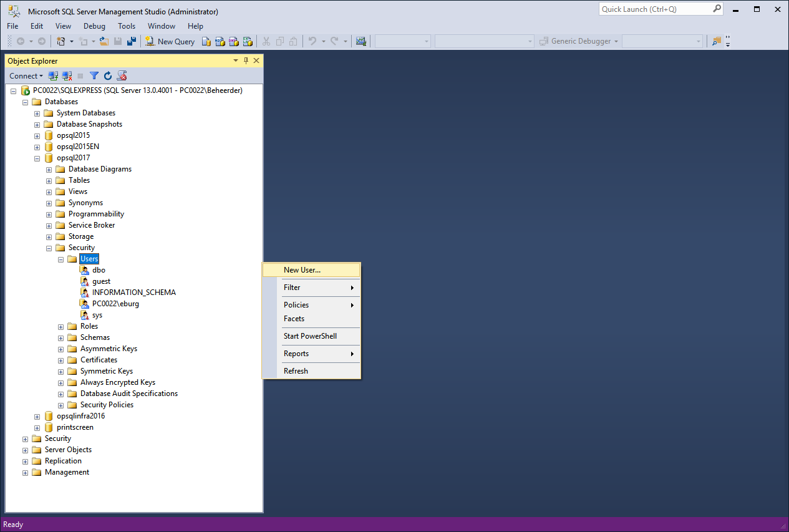Expand the opsql2015 database node
Image resolution: width=789 pixels, height=532 pixels.
click(x=37, y=136)
